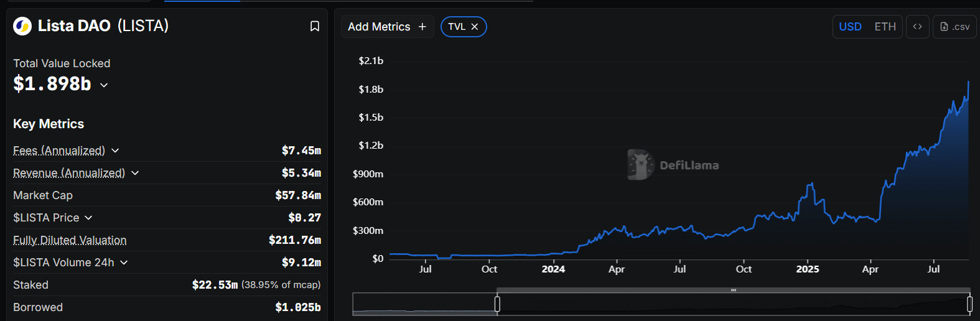
Task: Remove TVL metric with X icon
Action: 475,27
